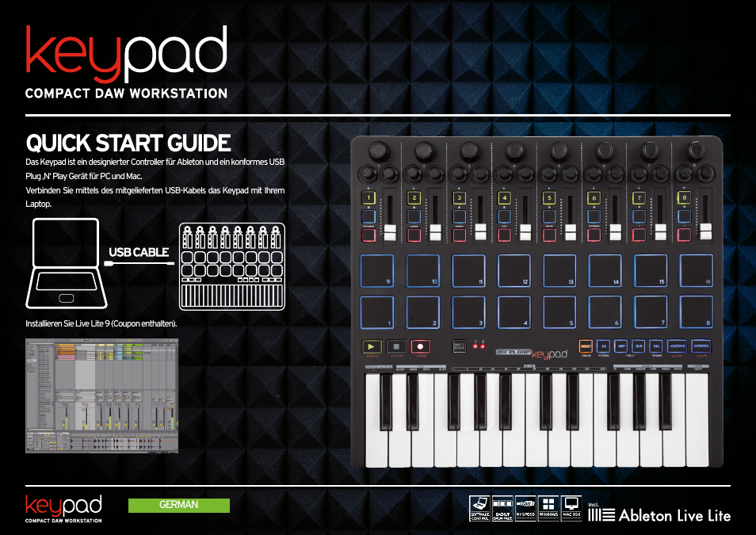
Task: Click the fader cap on channel 8
Action: [705, 231]
